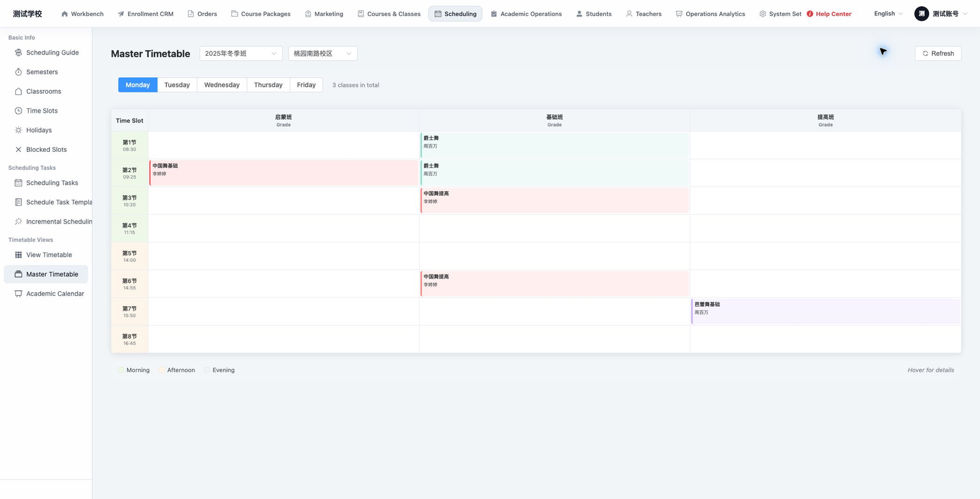Click the Refresh button
The image size is (980, 499).
[x=938, y=53]
